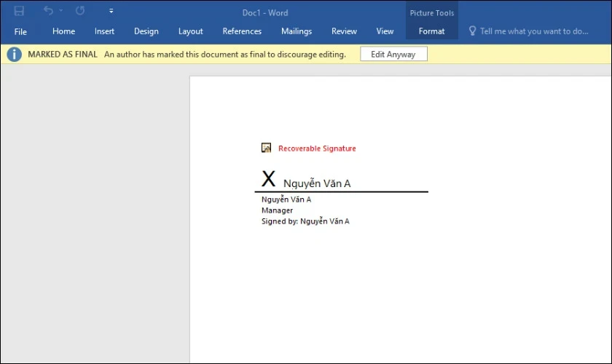Switch to the Home tab
The width and height of the screenshot is (612, 364).
click(63, 31)
